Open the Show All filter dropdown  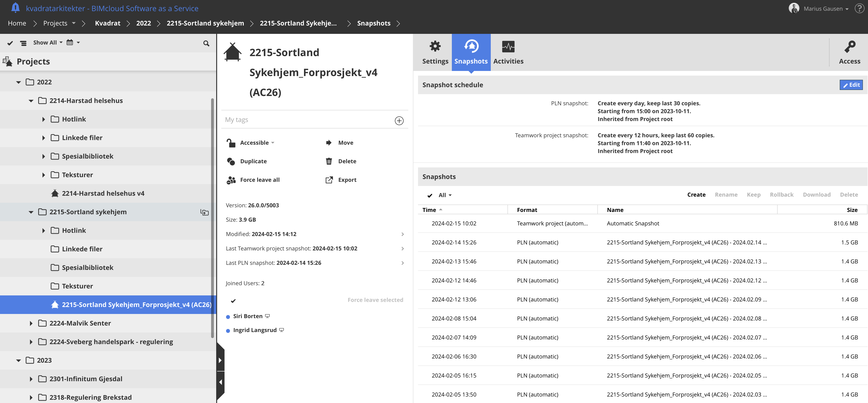[48, 42]
